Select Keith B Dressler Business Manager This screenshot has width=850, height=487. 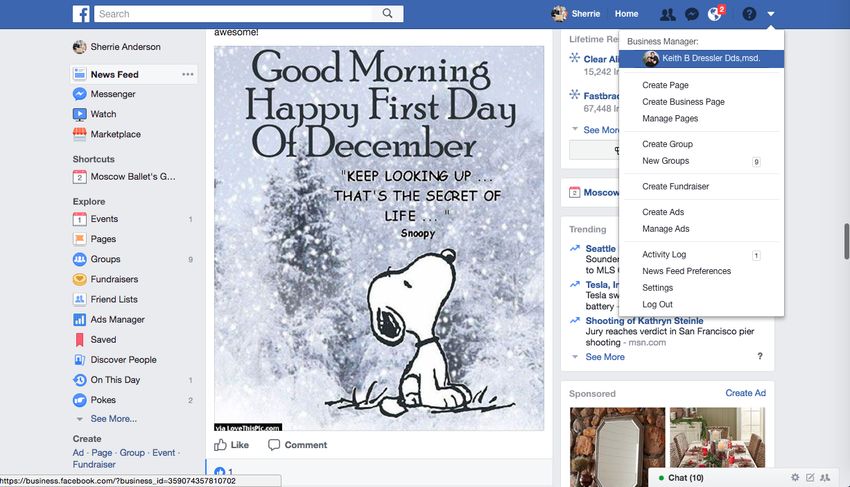tap(701, 59)
